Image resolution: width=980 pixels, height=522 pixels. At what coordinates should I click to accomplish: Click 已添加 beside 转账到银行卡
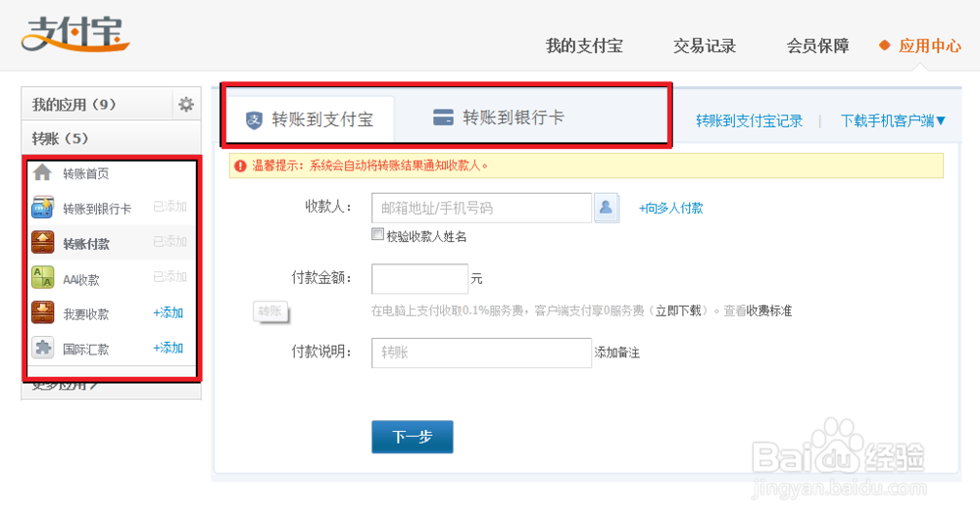(x=170, y=207)
